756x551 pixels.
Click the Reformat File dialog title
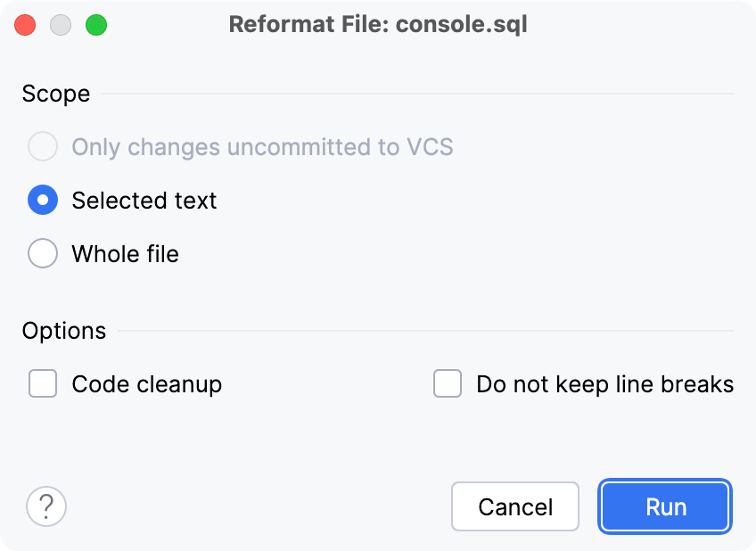[x=378, y=24]
